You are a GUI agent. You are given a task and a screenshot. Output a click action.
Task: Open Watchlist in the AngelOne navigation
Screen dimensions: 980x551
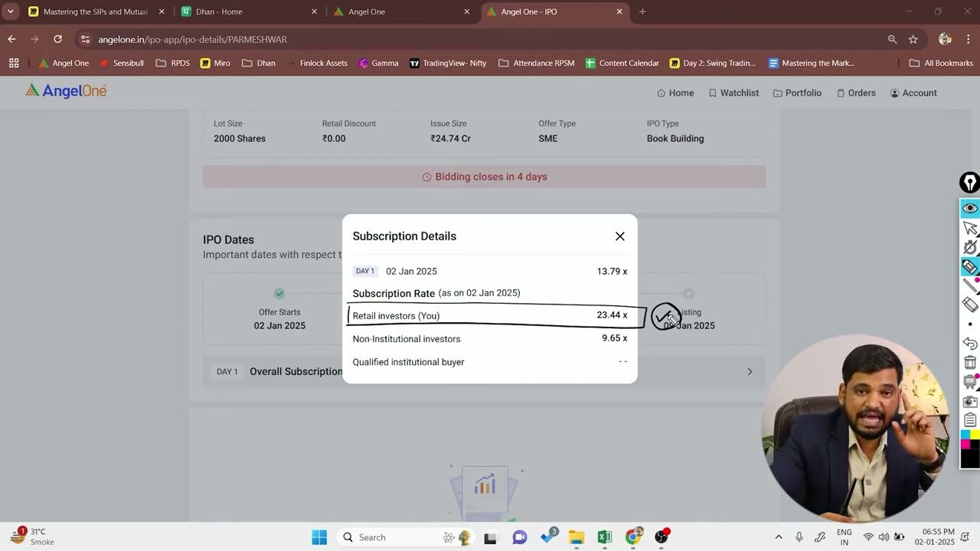tap(733, 93)
